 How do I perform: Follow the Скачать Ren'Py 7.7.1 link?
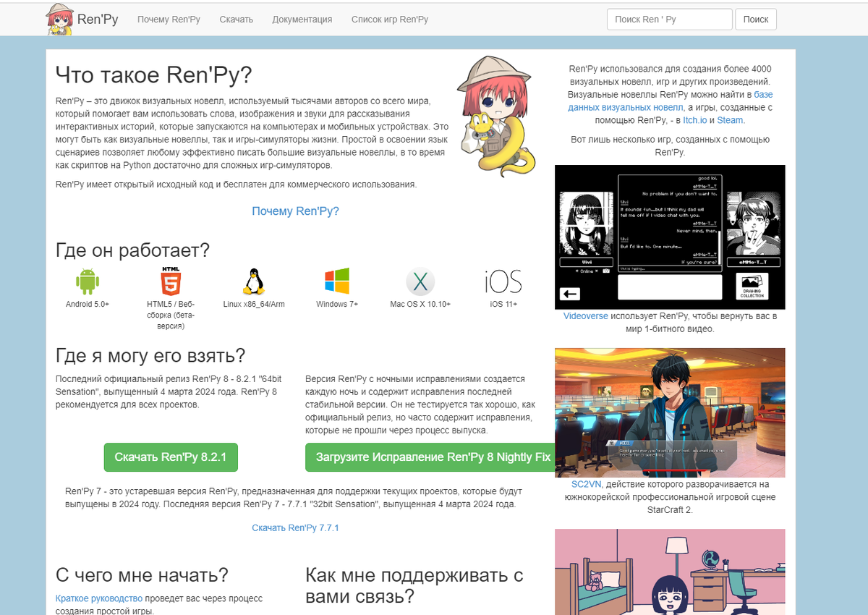295,528
